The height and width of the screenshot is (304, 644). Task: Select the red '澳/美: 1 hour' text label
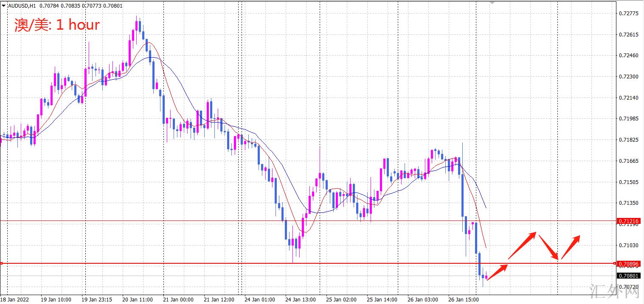click(57, 25)
